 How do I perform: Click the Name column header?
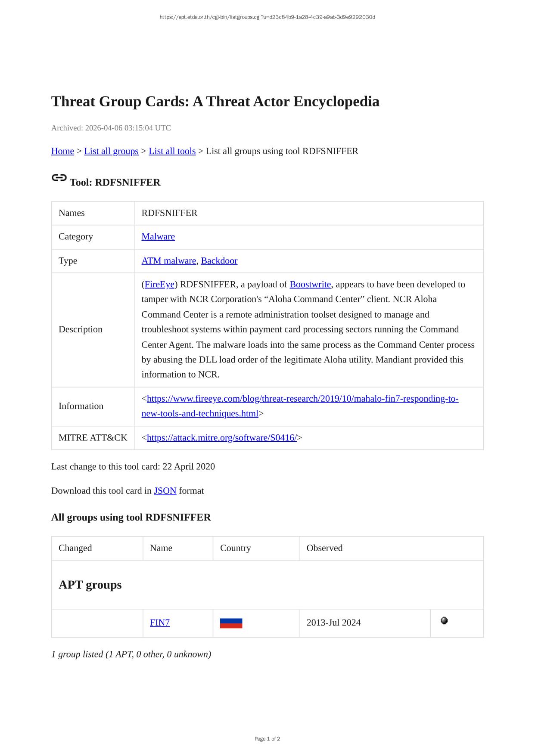click(161, 548)
